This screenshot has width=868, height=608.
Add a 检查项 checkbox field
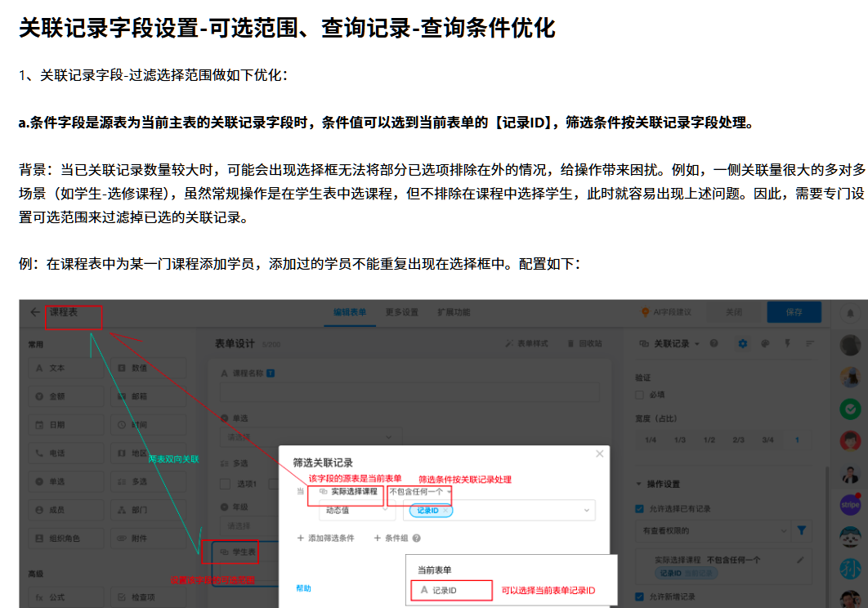click(149, 597)
